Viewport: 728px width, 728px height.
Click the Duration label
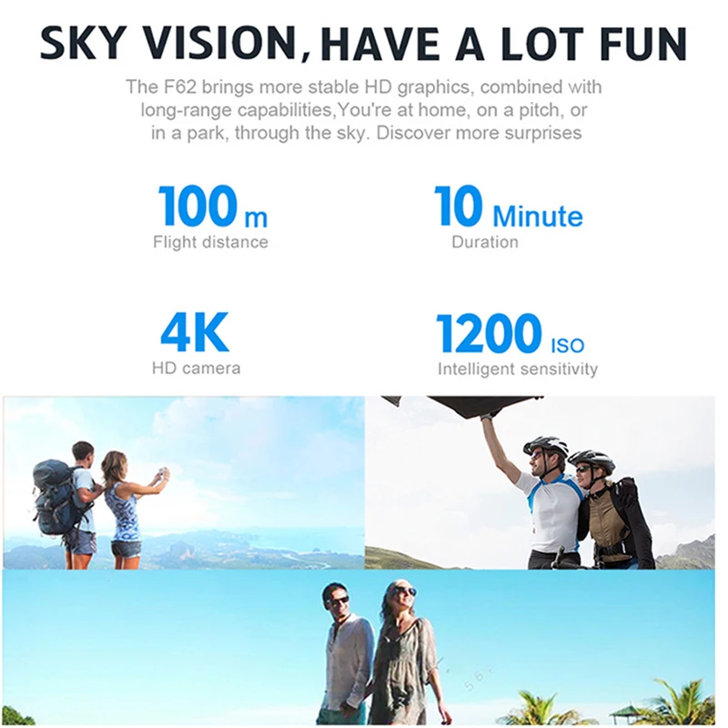pos(485,242)
